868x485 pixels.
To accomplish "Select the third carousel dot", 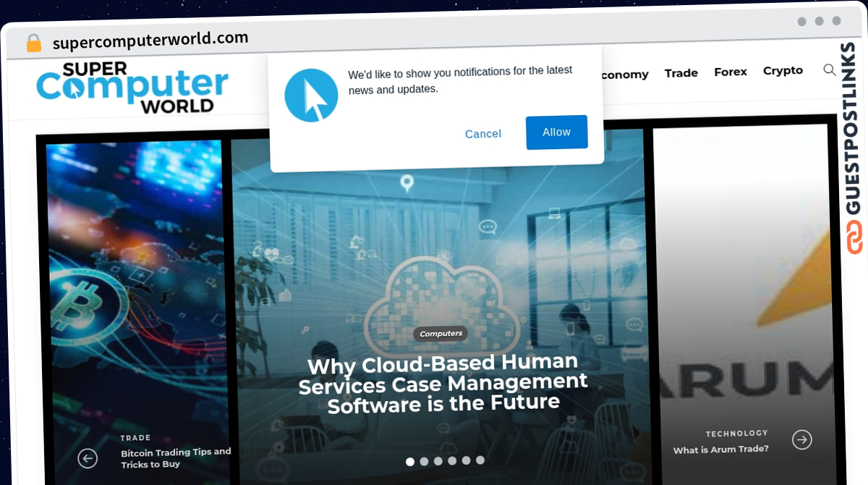I will coord(438,460).
